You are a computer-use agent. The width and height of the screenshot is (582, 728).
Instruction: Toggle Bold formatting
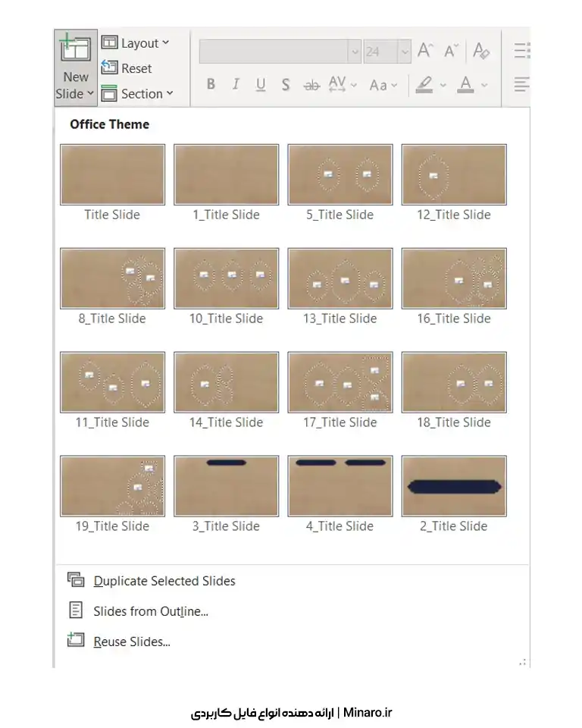211,85
